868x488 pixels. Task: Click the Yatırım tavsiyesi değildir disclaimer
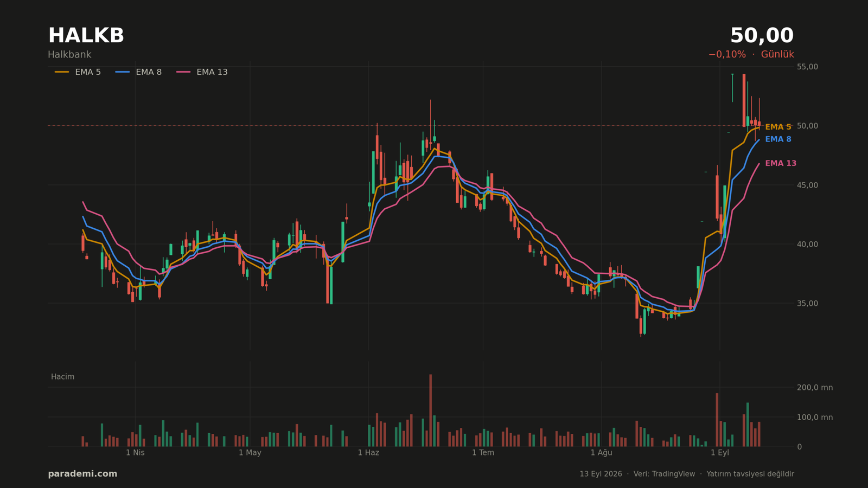pos(750,474)
